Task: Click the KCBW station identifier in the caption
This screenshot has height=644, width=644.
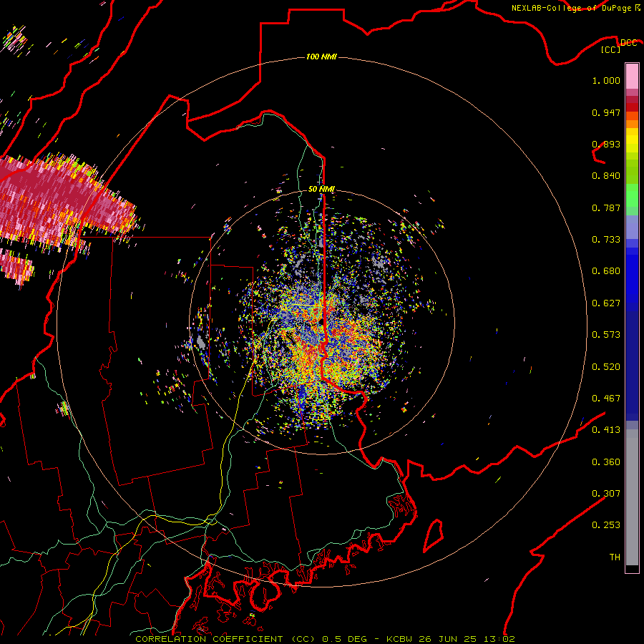Action: coord(401,639)
